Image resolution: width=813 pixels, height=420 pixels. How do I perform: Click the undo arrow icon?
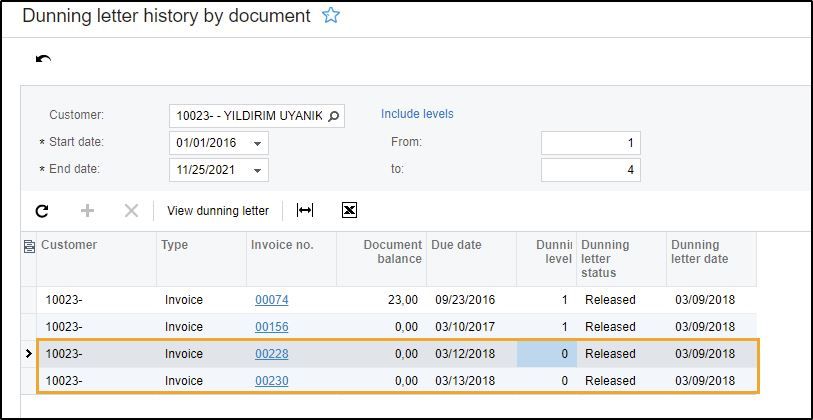tap(43, 59)
